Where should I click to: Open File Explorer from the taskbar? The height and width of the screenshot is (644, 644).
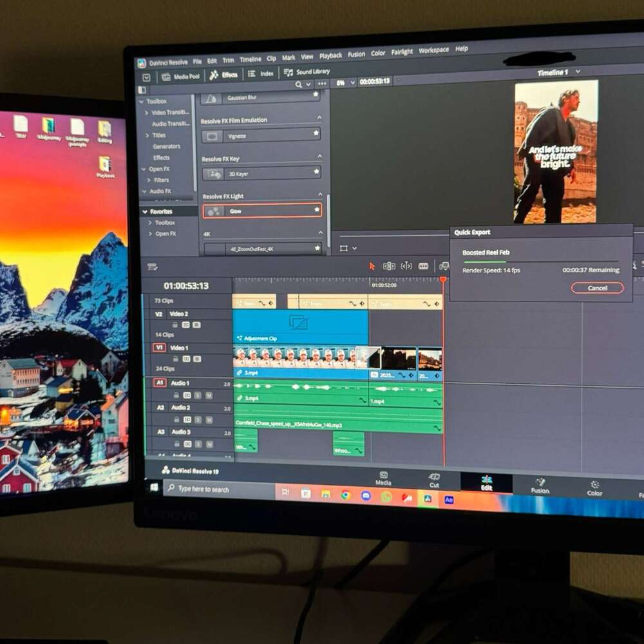[x=326, y=494]
